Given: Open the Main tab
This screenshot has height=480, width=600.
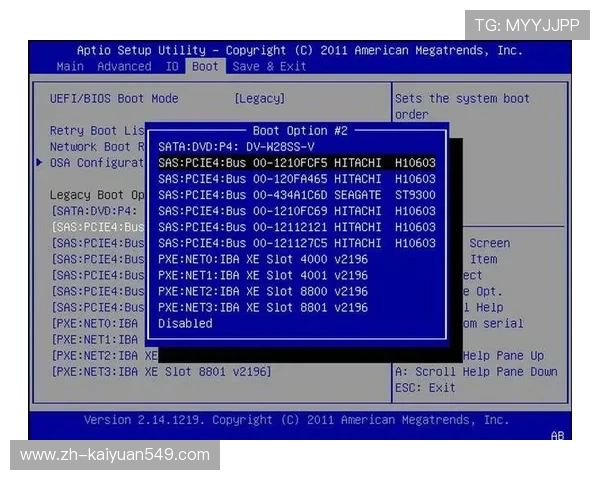Looking at the screenshot, I should pos(70,67).
